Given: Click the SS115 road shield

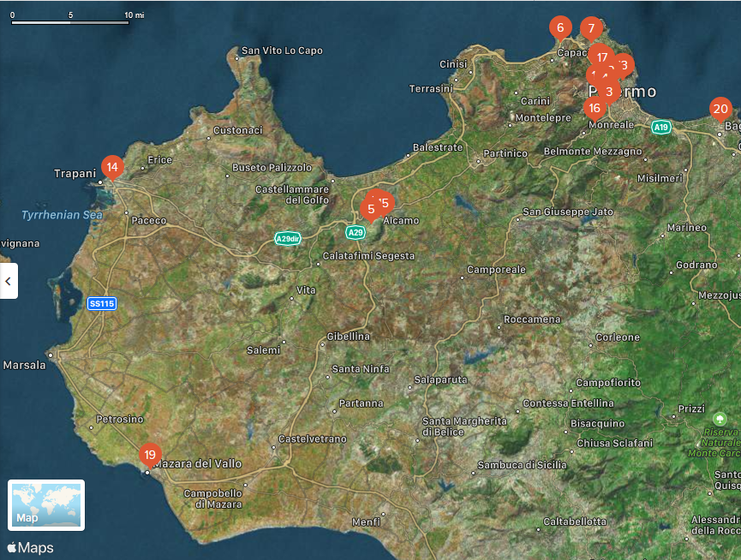Looking at the screenshot, I should (102, 304).
